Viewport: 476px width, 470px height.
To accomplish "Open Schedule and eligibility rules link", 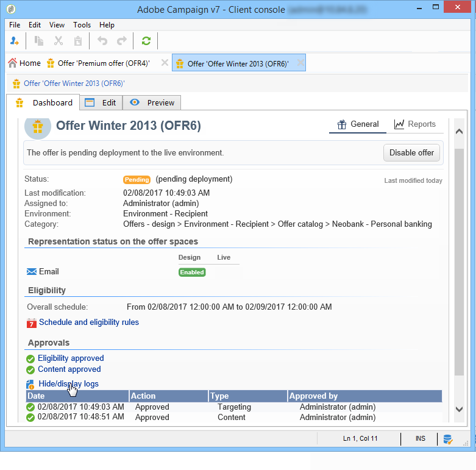I will pyautogui.click(x=89, y=322).
